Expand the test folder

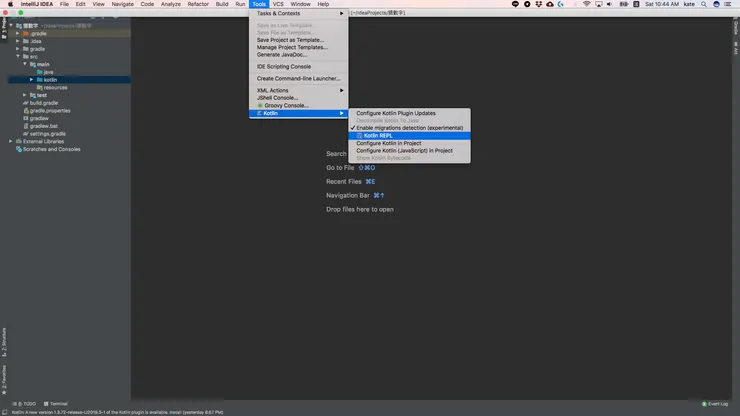(x=25, y=95)
